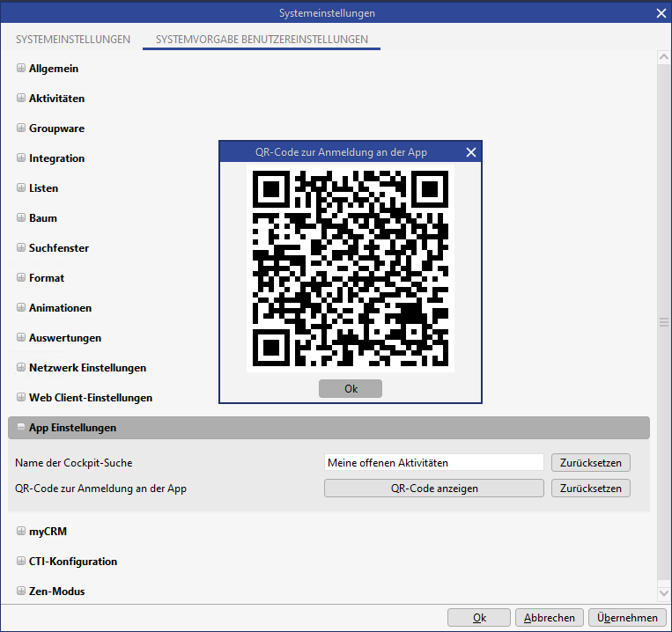Viewport: 672px width, 632px height.
Task: Click the QR-Code anzeigen button
Action: pos(433,489)
